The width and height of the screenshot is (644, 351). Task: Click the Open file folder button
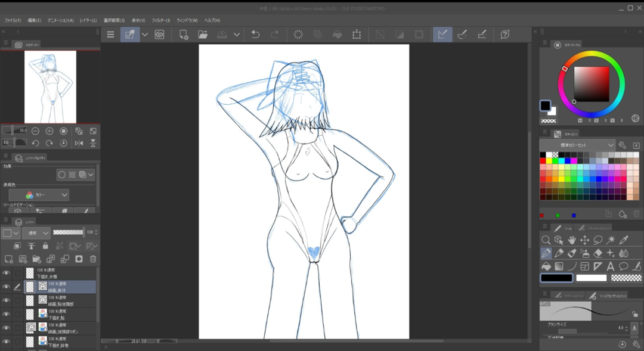click(x=203, y=35)
